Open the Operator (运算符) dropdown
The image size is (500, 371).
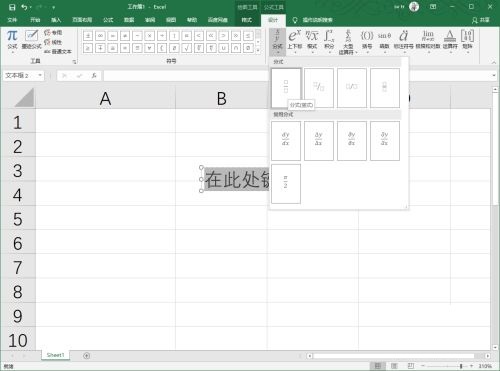pos(450,41)
